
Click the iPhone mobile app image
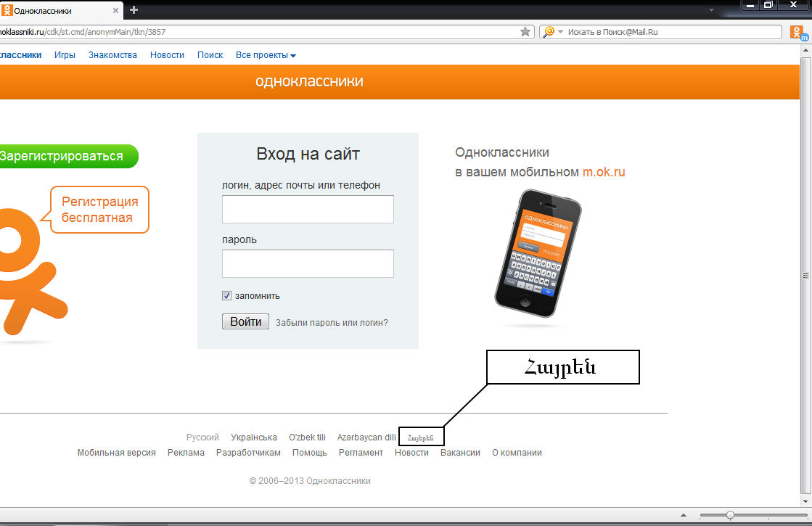pos(538,253)
